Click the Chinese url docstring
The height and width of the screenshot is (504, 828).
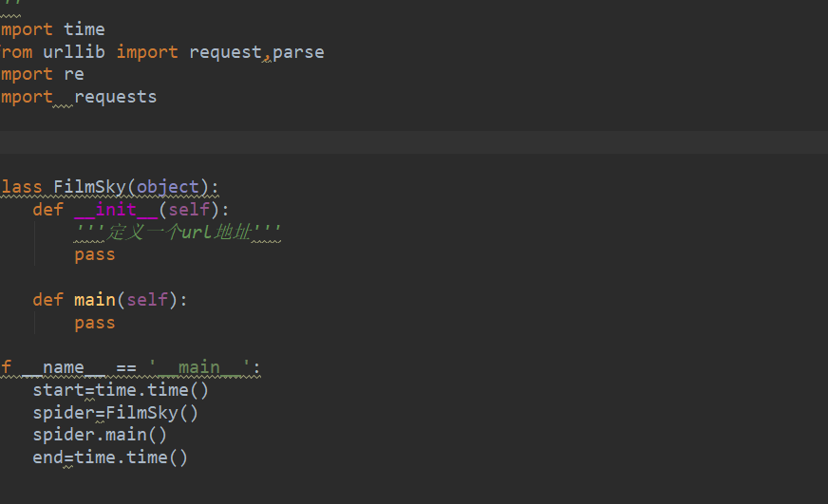179,232
